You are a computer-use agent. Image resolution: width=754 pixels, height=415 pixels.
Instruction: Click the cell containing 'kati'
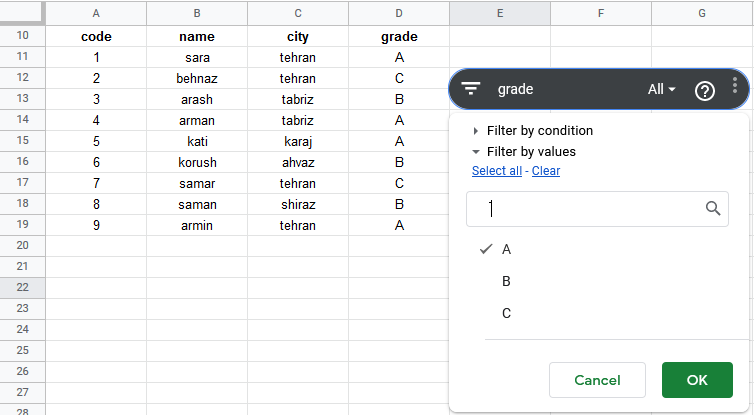tap(197, 141)
